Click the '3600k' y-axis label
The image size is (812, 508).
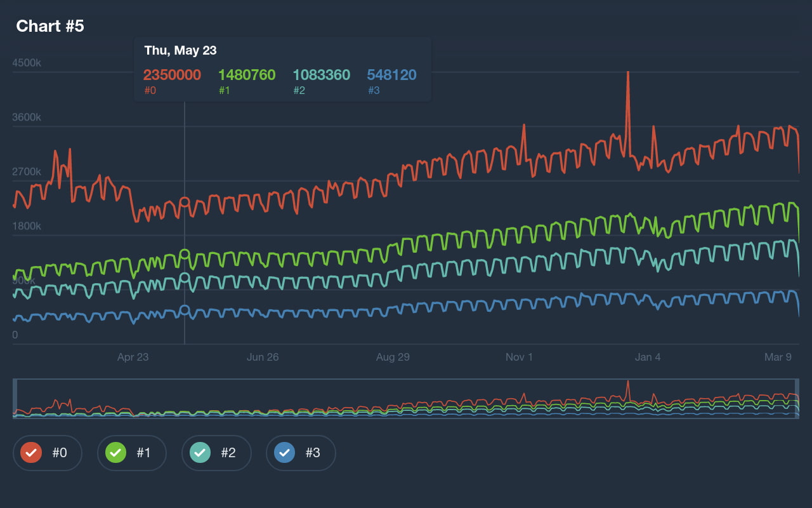tap(27, 117)
